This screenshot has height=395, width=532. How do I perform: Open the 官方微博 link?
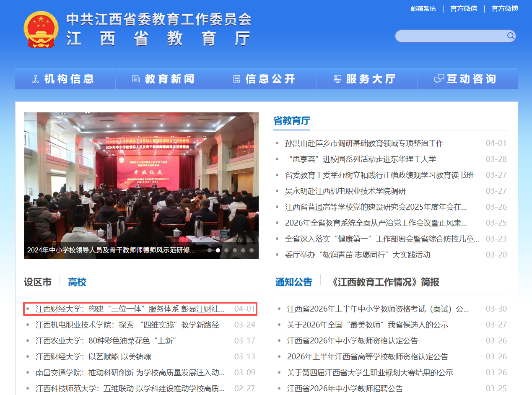pos(505,9)
